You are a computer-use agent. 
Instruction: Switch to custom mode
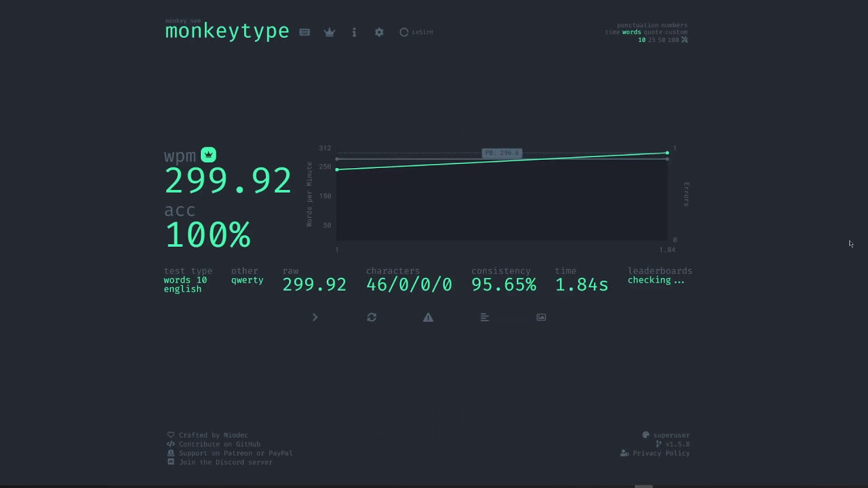click(x=676, y=32)
